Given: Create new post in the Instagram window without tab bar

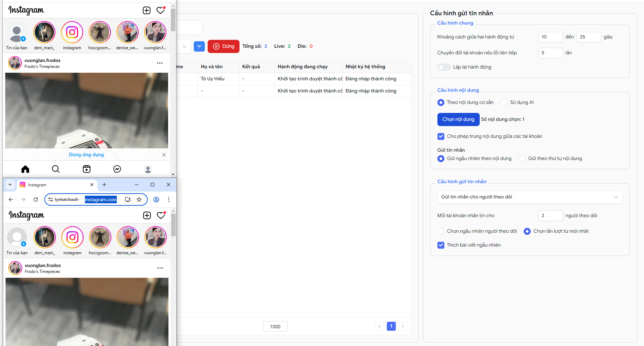Looking at the screenshot, I should (x=147, y=10).
